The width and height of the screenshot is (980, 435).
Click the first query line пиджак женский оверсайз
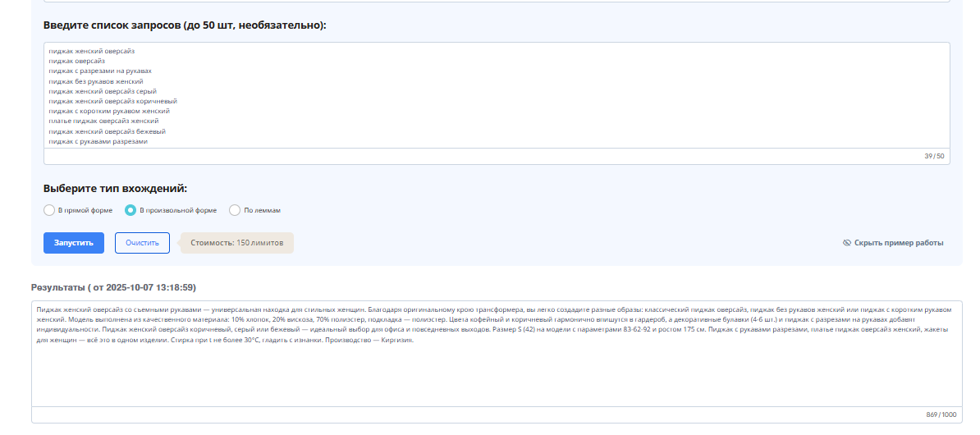(x=91, y=51)
